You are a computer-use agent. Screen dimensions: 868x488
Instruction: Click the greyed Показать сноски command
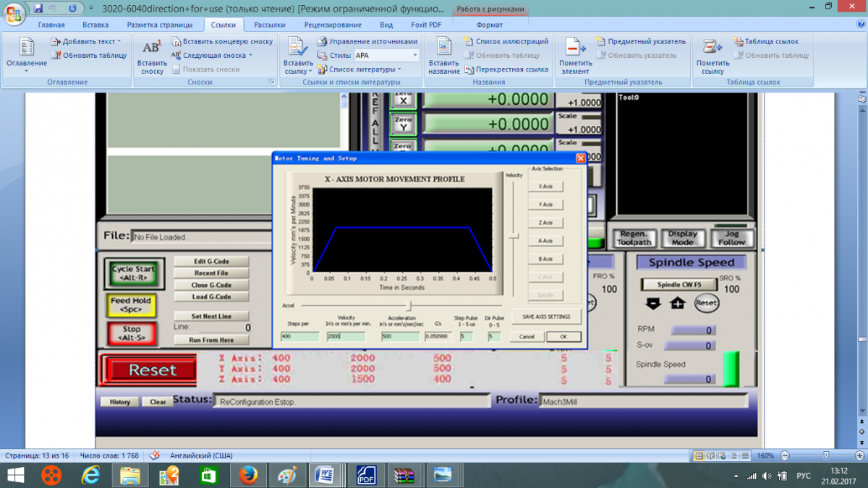(x=205, y=69)
